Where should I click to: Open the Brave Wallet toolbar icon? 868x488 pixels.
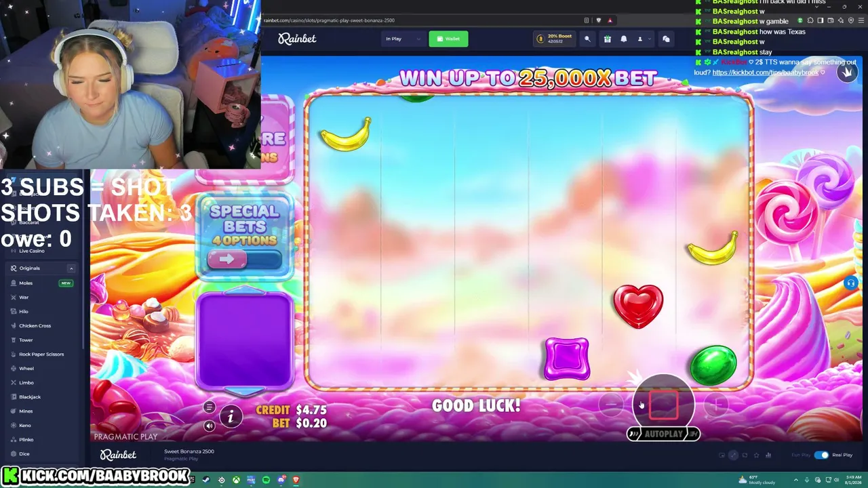(x=830, y=20)
